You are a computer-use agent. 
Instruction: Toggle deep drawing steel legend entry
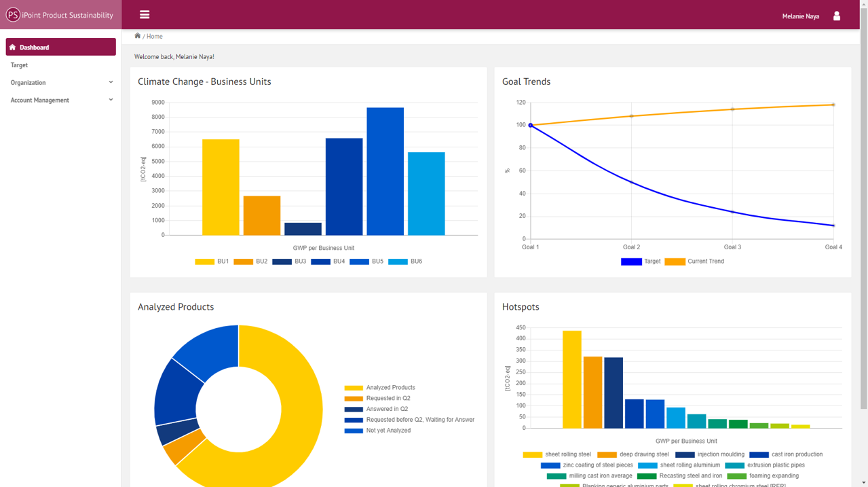point(633,454)
